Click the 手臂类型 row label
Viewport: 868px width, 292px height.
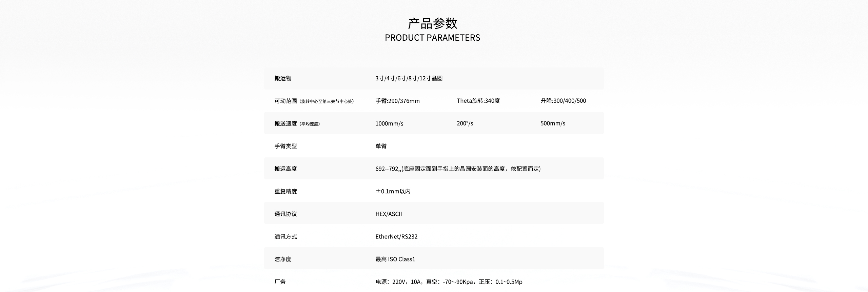(285, 146)
